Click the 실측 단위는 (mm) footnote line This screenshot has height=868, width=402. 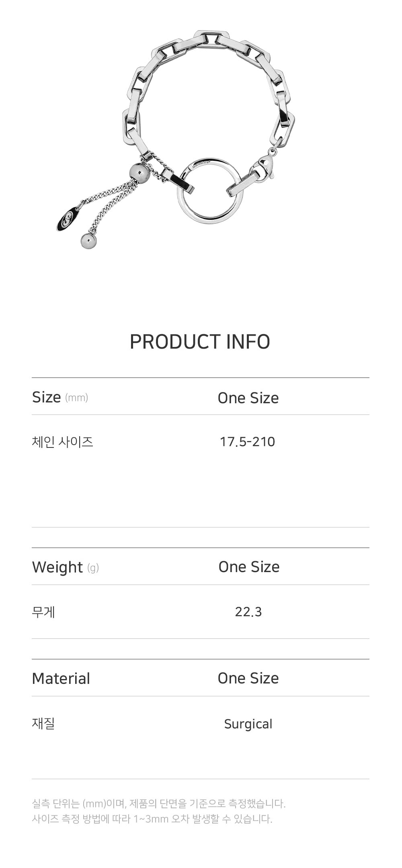(159, 804)
